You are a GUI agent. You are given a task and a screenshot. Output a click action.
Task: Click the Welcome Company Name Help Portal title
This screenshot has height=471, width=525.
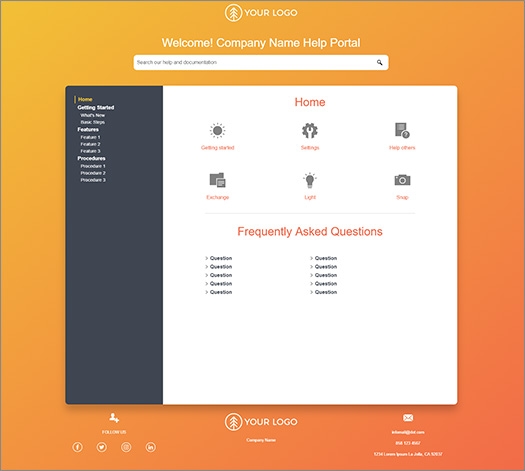click(x=261, y=43)
